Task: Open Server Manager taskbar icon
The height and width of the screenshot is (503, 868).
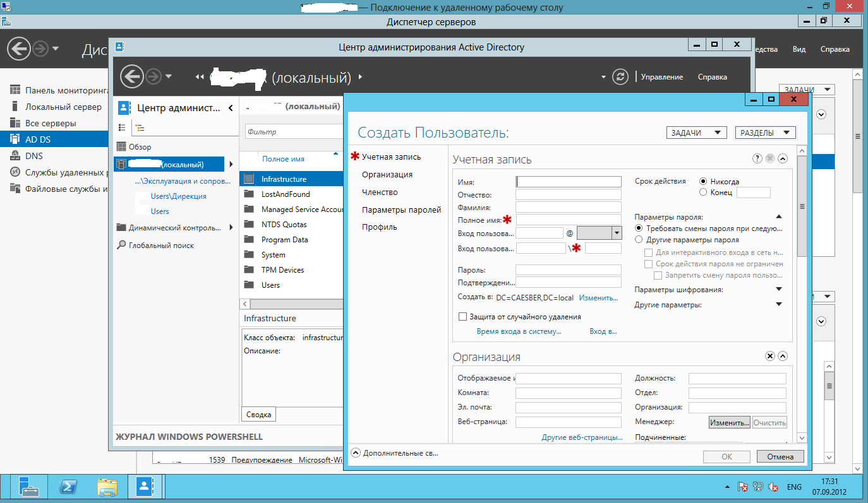Action: tap(29, 487)
